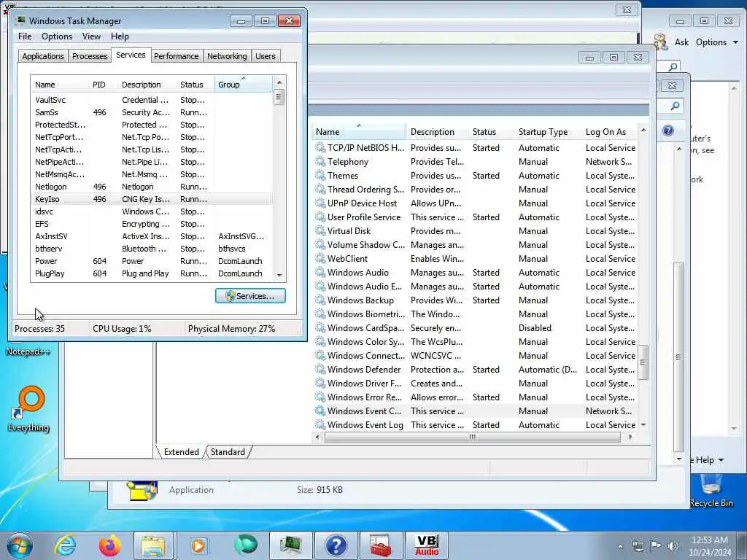The image size is (747, 560).
Task: Select the VaultSvc service row
Action: click(152, 100)
